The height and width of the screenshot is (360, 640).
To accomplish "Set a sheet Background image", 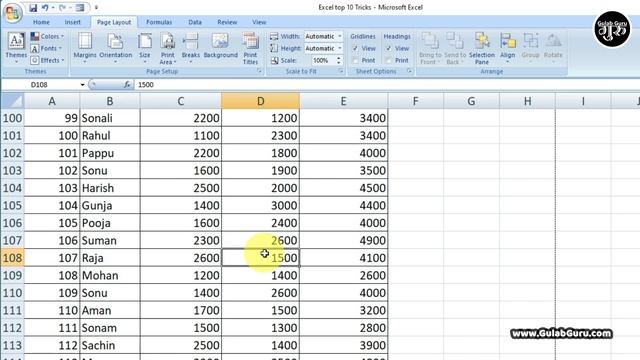I will click(220, 46).
